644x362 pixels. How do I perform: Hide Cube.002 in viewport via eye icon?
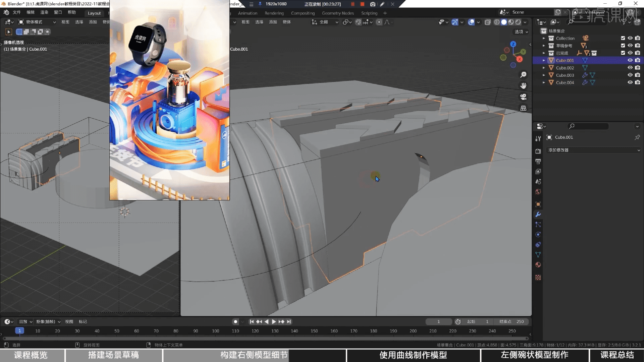(630, 68)
